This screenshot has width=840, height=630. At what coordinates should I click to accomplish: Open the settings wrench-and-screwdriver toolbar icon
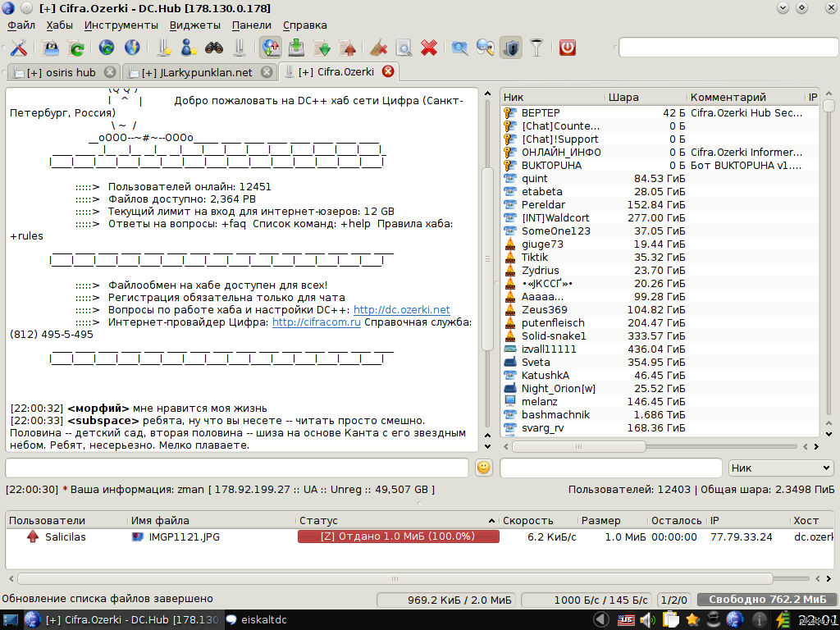18,48
